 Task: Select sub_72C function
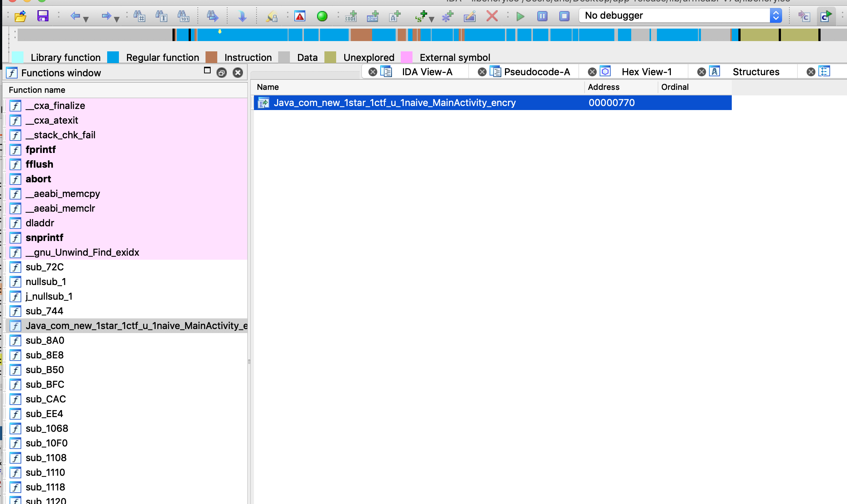(x=126, y=267)
